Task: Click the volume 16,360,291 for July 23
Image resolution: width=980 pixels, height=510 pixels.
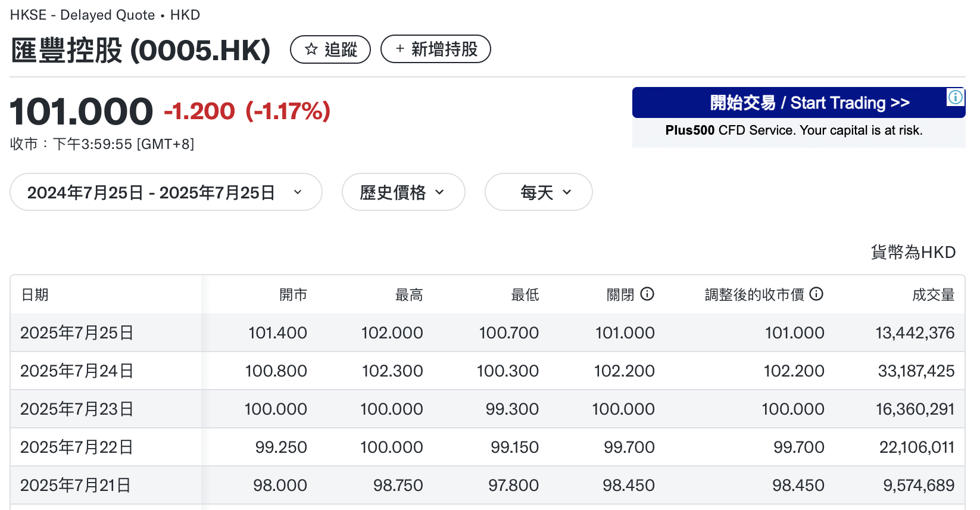Action: click(x=915, y=409)
